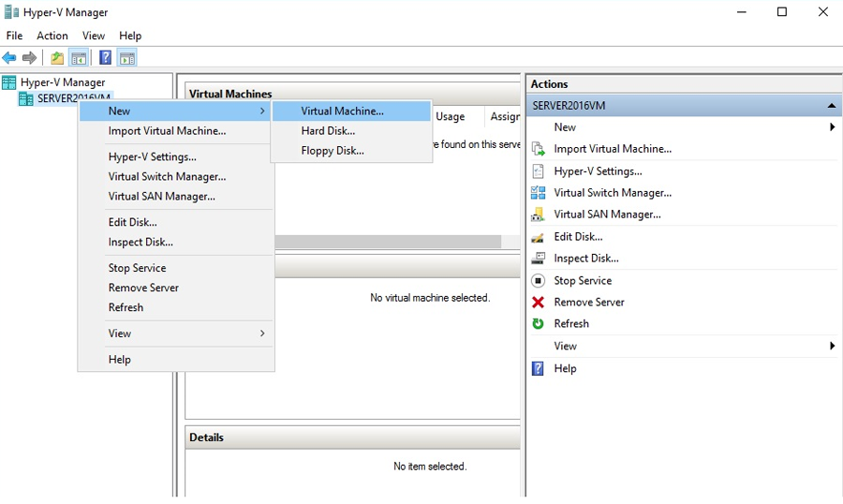Select Import Virtual Machine... in context menu
This screenshot has height=504, width=843.
175,131
